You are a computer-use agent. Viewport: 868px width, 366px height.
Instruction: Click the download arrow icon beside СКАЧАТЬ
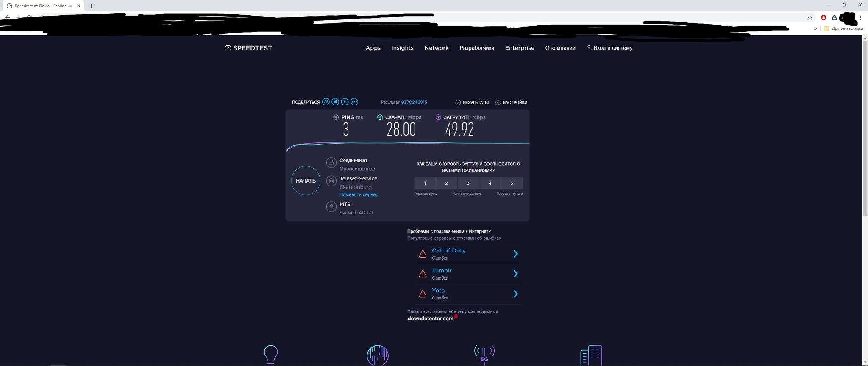pos(380,117)
